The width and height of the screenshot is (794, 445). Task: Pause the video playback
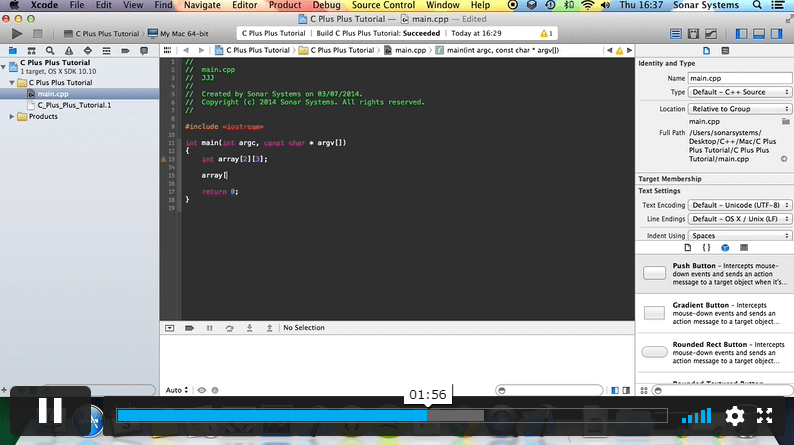click(50, 411)
